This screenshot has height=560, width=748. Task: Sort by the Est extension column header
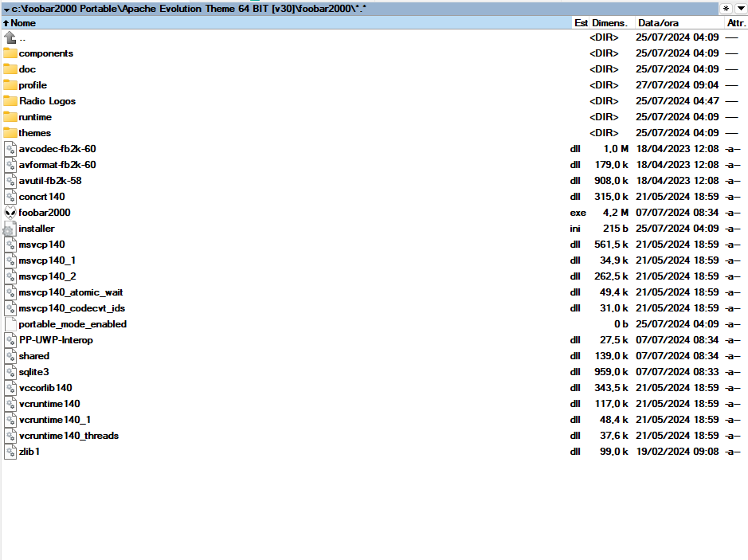tap(581, 23)
